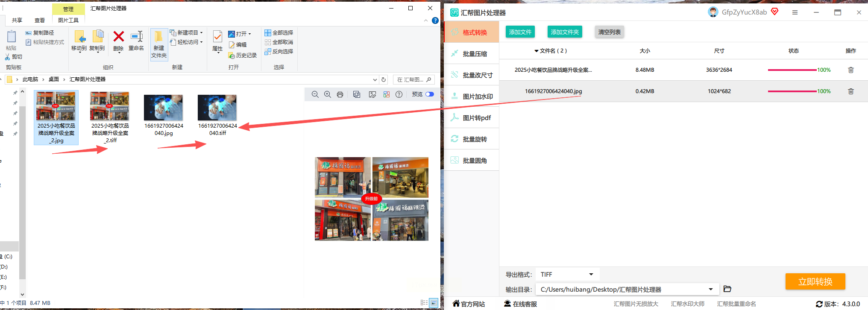Open the 查看 ribbon tab
The height and width of the screenshot is (310, 868).
(x=40, y=20)
